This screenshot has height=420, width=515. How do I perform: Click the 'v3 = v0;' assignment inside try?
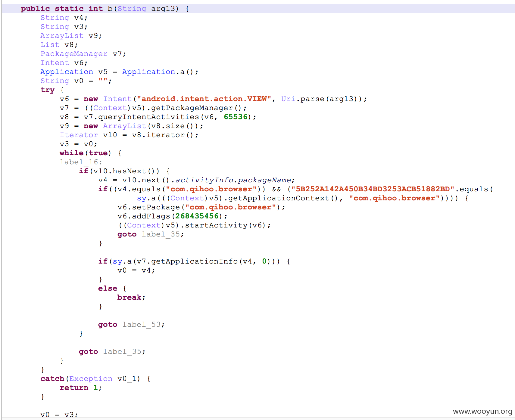78,144
